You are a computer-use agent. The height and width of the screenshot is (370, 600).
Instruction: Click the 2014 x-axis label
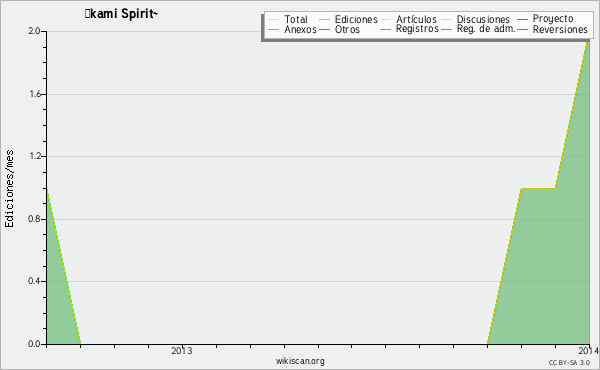tap(589, 351)
